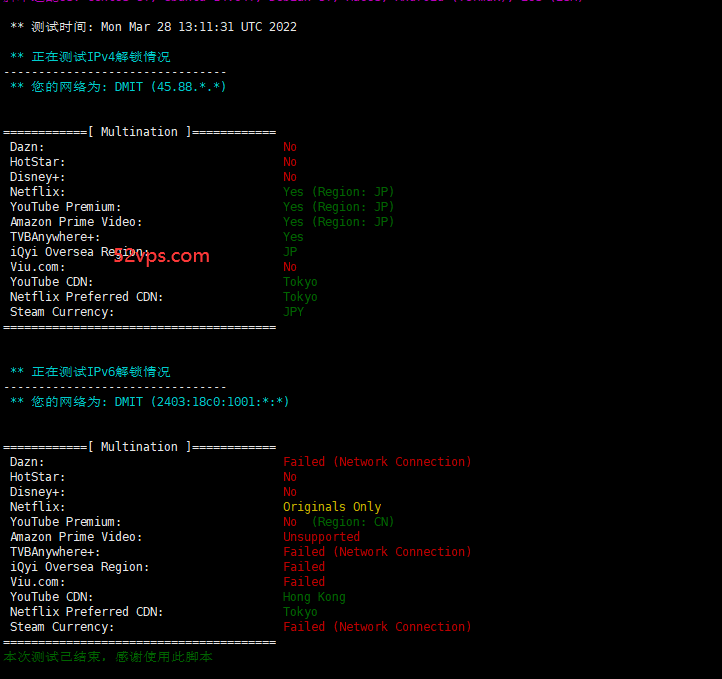Click the IPv6 Viu.com: label
Image resolution: width=722 pixels, height=679 pixels.
[x=38, y=581]
